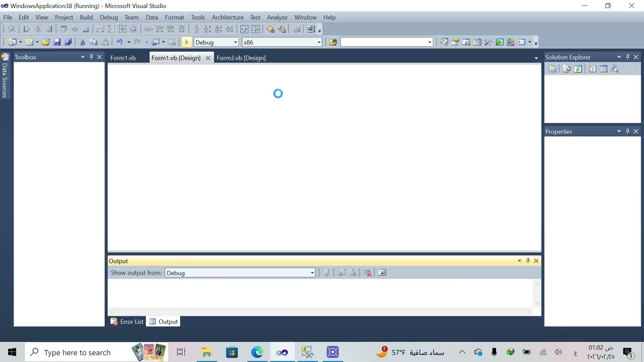
Task: Click the Align Lefts layout icon
Action: pos(27,29)
